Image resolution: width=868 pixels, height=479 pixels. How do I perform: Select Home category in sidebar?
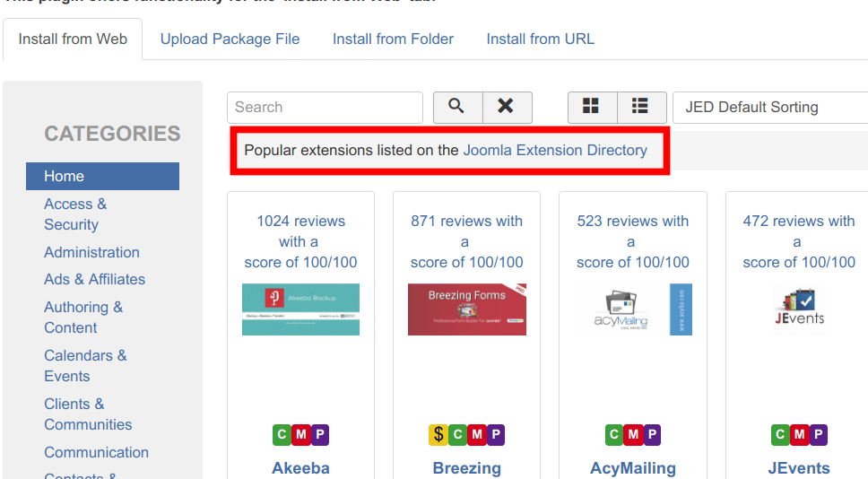(x=102, y=176)
